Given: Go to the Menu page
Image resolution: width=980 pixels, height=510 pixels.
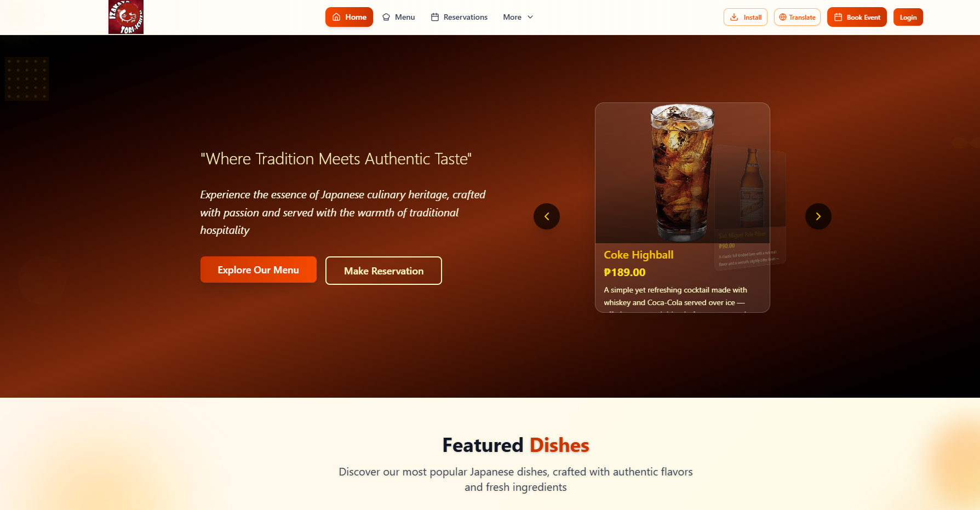Looking at the screenshot, I should coord(399,17).
